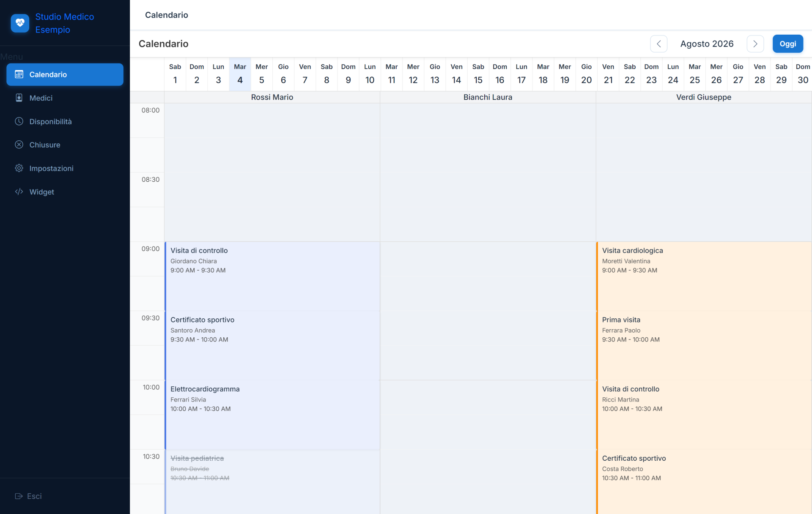Open cancelled Visita pediatrica of Bruno Davide
The width and height of the screenshot is (812, 514).
click(272, 482)
